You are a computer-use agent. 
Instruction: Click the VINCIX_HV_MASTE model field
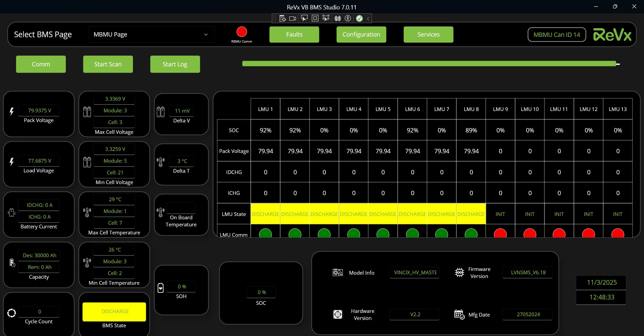pyautogui.click(x=415, y=272)
